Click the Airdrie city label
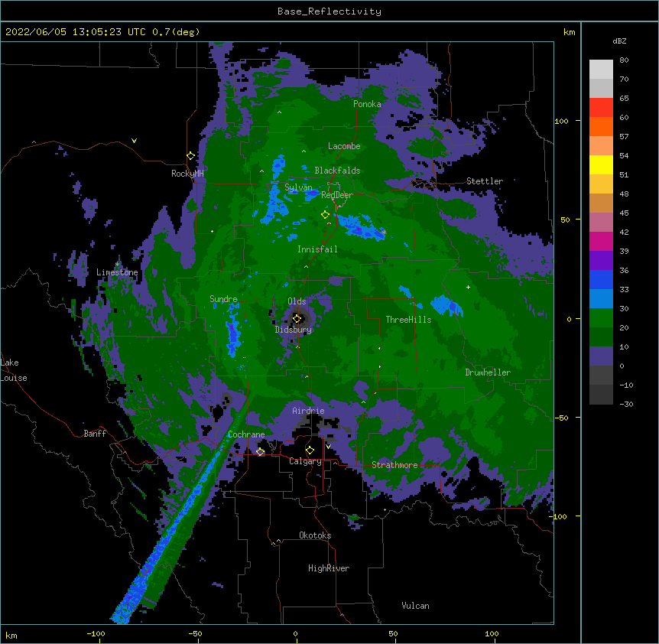659x644 pixels. pos(308,411)
